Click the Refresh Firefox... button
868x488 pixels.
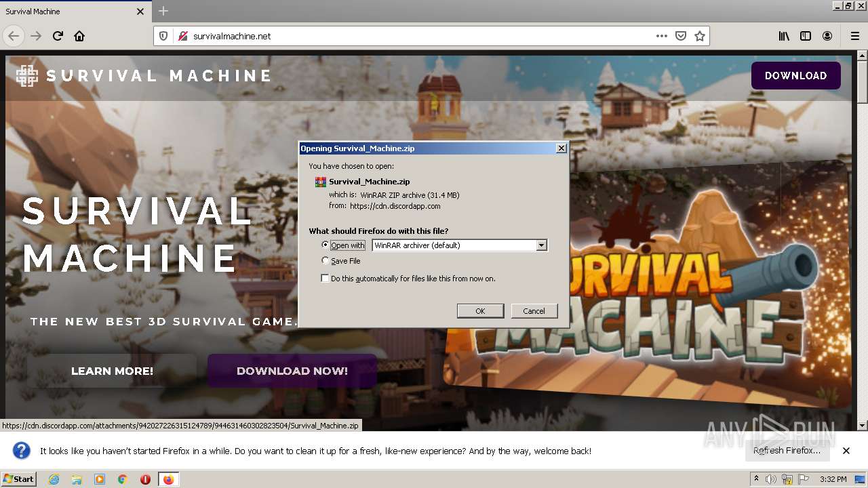click(787, 451)
